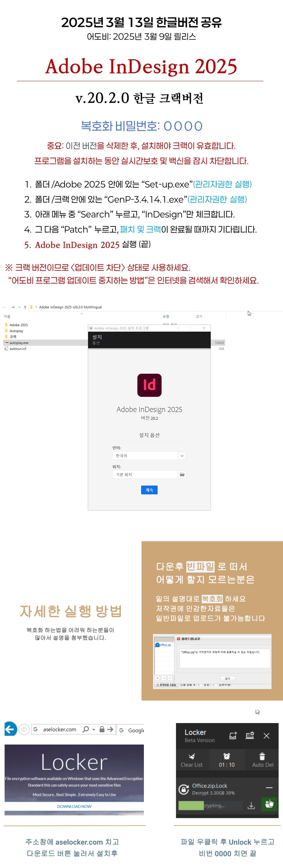Click the DOWNLOAD NOW link
The image size is (283, 868).
click(x=74, y=806)
